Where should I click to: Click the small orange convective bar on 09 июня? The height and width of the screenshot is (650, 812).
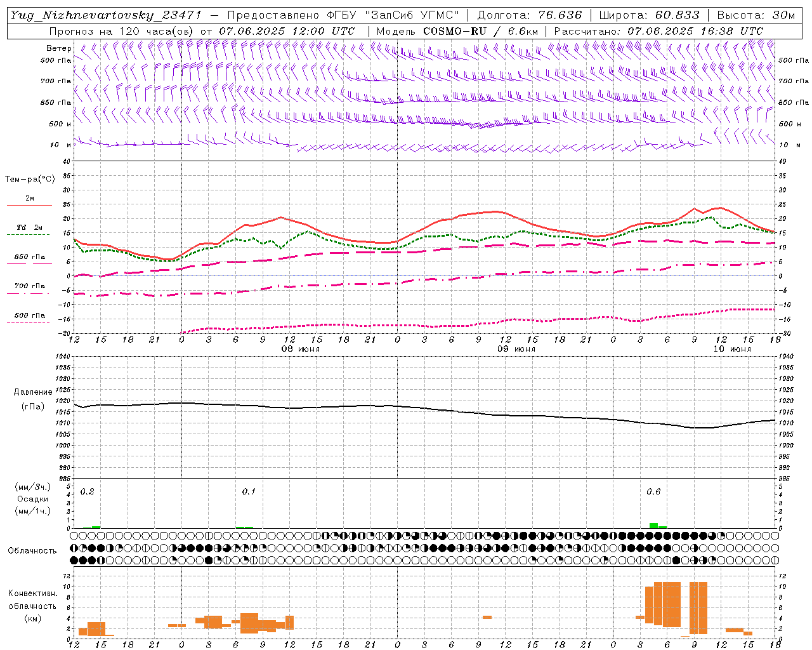point(487,617)
